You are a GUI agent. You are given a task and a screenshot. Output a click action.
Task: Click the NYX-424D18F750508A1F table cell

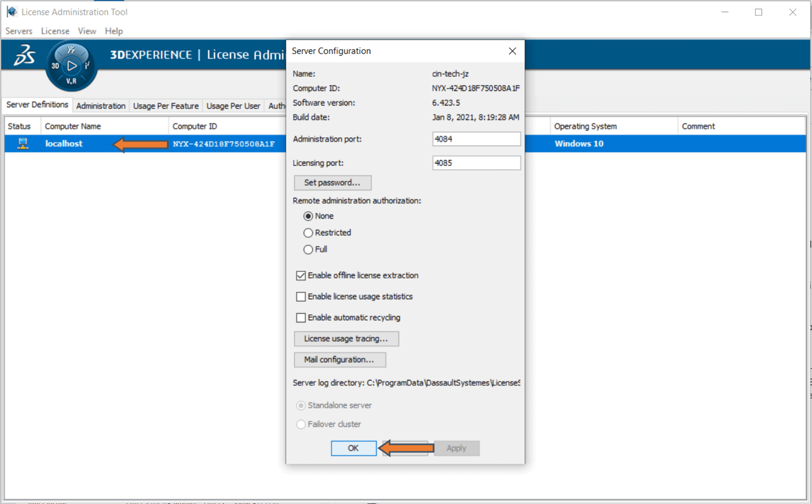pos(224,144)
